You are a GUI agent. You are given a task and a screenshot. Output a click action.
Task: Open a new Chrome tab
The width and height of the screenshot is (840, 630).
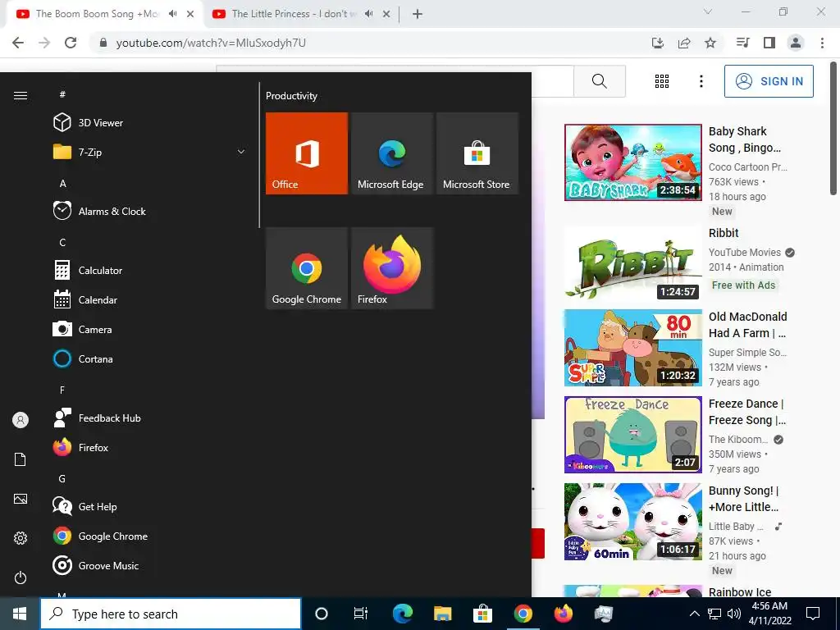click(418, 14)
